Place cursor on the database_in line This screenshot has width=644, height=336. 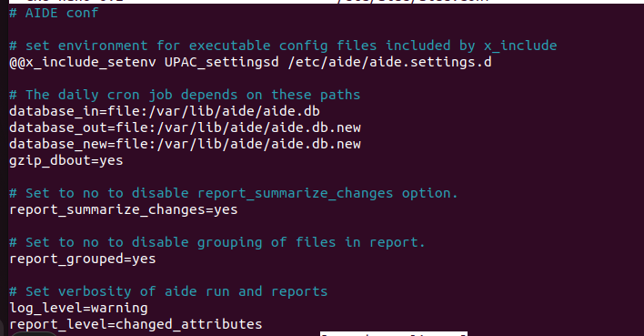(165, 111)
